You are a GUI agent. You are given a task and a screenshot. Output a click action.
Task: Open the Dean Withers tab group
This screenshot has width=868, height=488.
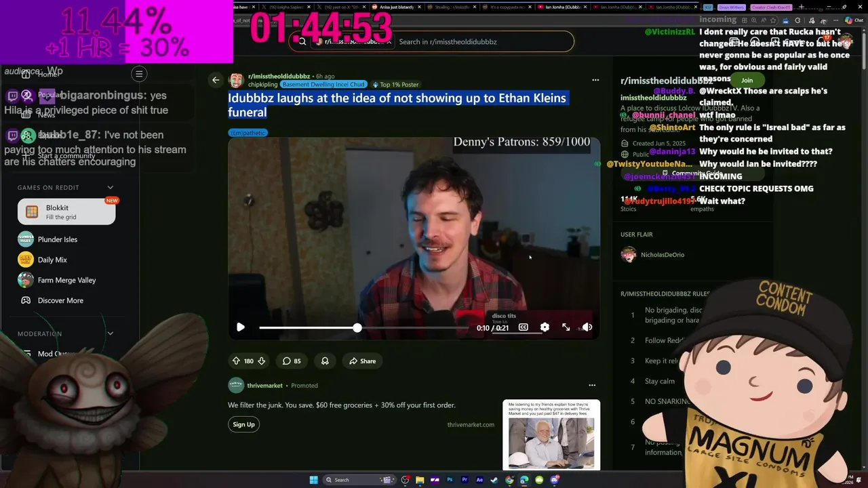pyautogui.click(x=731, y=7)
